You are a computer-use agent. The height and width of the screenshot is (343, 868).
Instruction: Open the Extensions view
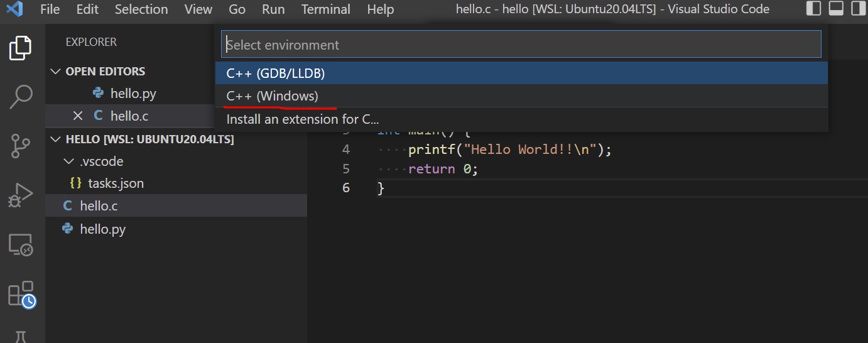21,294
